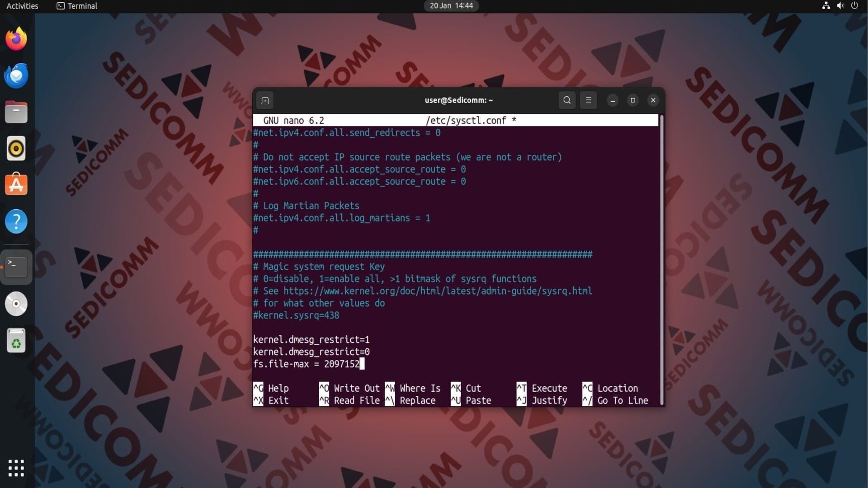Click the terminal window scrollbar
The image size is (868, 488).
click(x=661, y=260)
